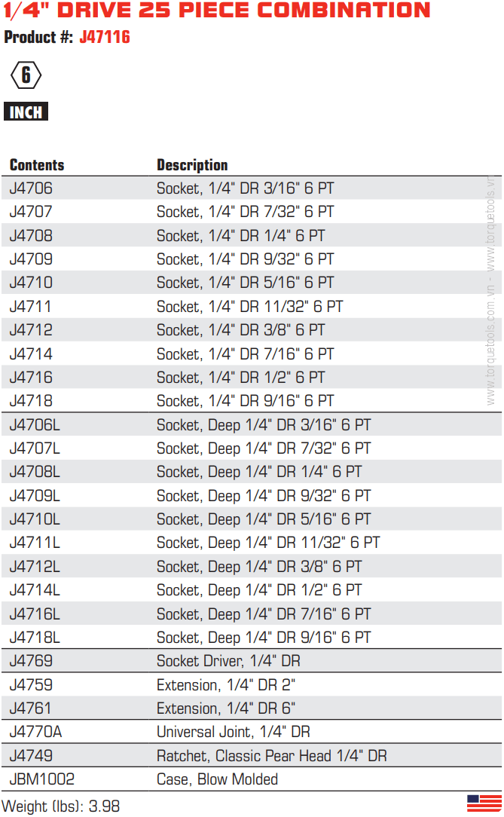The height and width of the screenshot is (817, 504).
Task: Click case part JBM1002
Action: click(42, 779)
